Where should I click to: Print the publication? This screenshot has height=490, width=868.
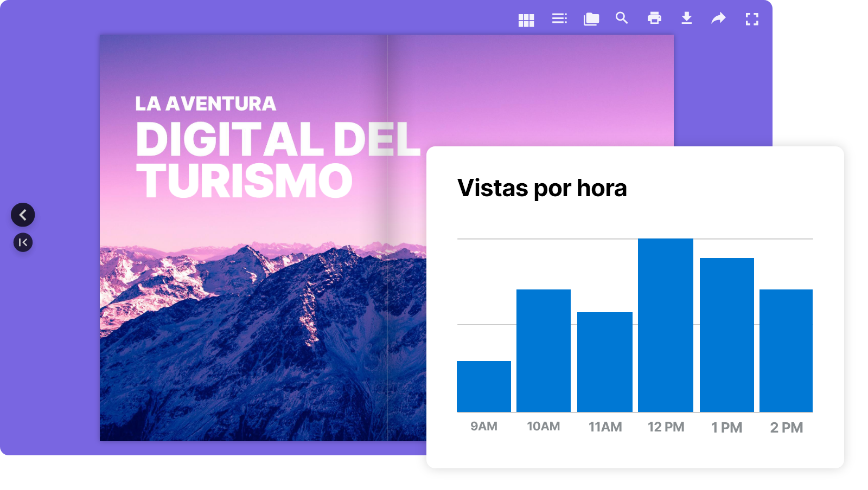(654, 19)
